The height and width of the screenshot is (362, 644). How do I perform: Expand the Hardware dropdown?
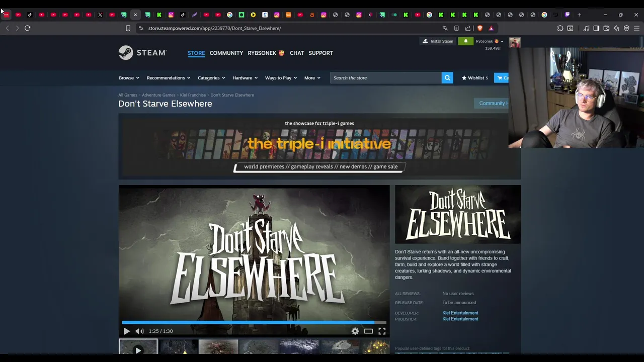pyautogui.click(x=245, y=78)
